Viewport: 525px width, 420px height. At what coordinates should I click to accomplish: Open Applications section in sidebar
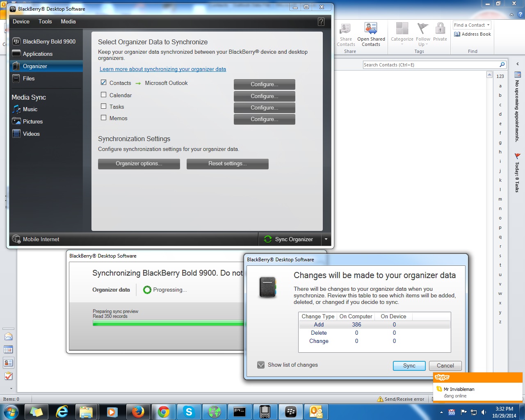pos(32,54)
